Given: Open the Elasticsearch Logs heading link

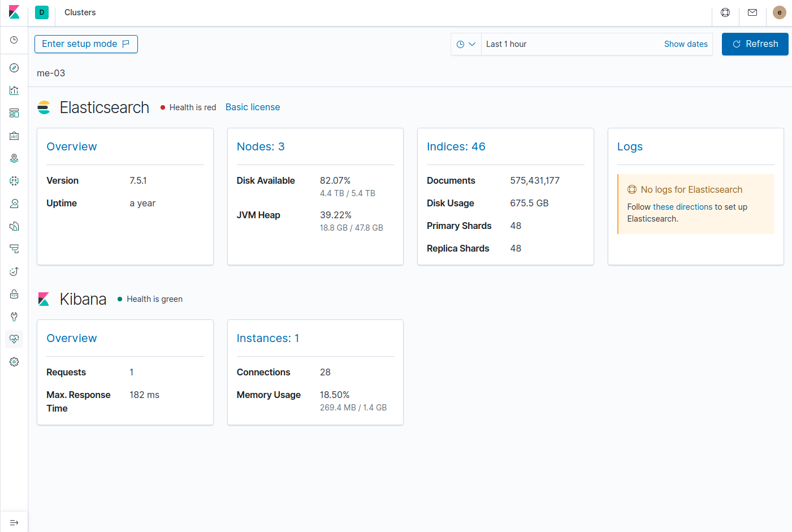Looking at the screenshot, I should [x=630, y=146].
